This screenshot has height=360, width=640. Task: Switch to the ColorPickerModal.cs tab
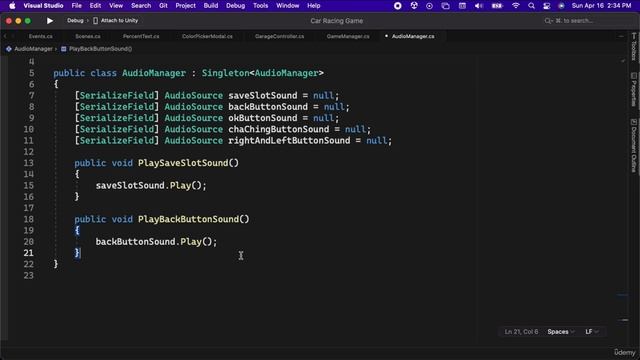207,36
